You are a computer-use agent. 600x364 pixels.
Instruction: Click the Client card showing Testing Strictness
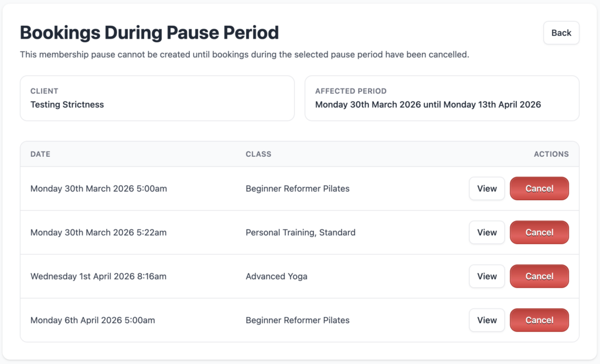[157, 98]
